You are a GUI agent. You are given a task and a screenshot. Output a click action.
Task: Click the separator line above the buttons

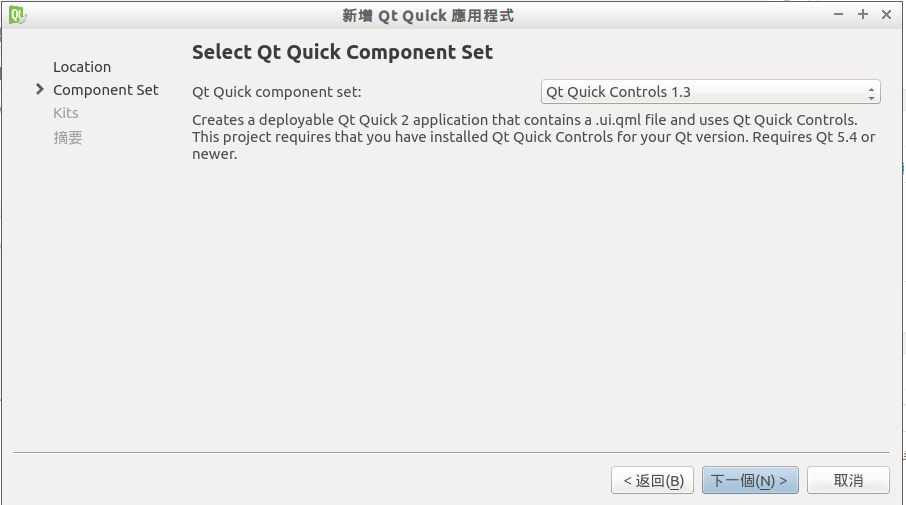click(x=452, y=453)
